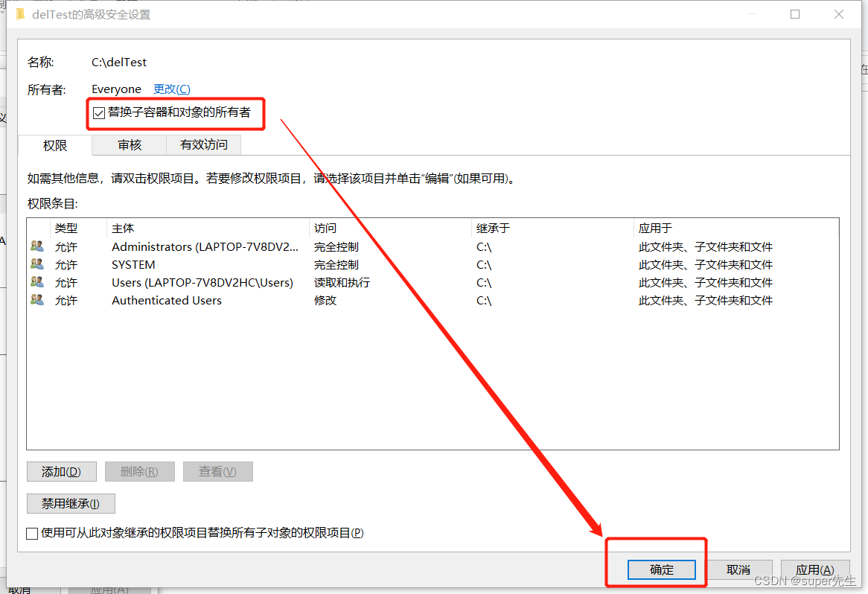Click the group icon for Authenticated Users entry
Screen dimensions: 868x594
pos(37,299)
